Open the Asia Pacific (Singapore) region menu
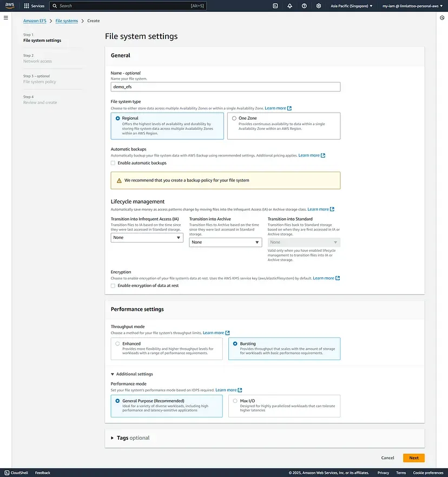448x477 pixels. coord(351,6)
